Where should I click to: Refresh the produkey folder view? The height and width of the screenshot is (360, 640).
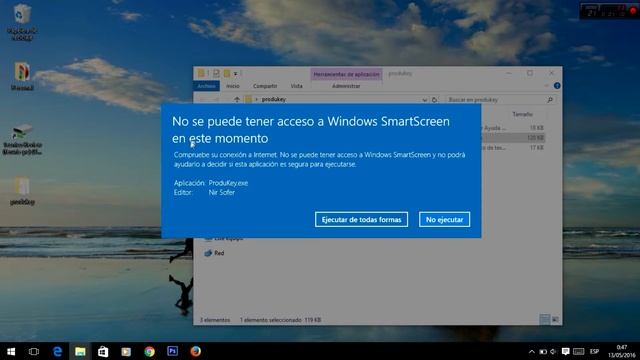pos(434,100)
